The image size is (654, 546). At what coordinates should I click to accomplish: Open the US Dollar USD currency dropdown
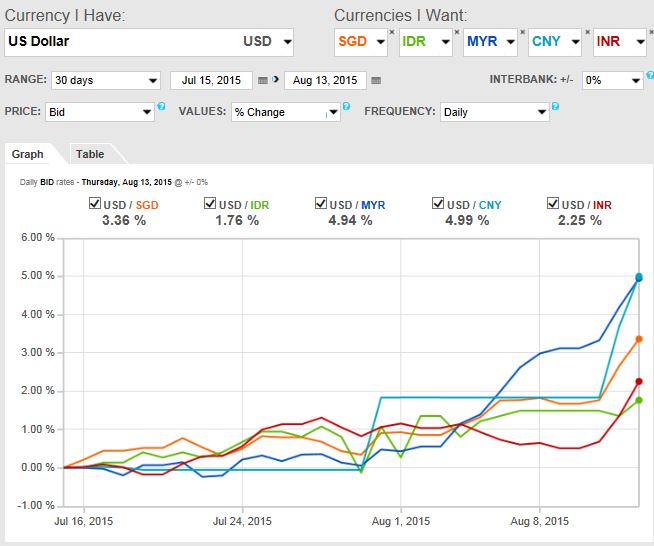click(x=149, y=42)
